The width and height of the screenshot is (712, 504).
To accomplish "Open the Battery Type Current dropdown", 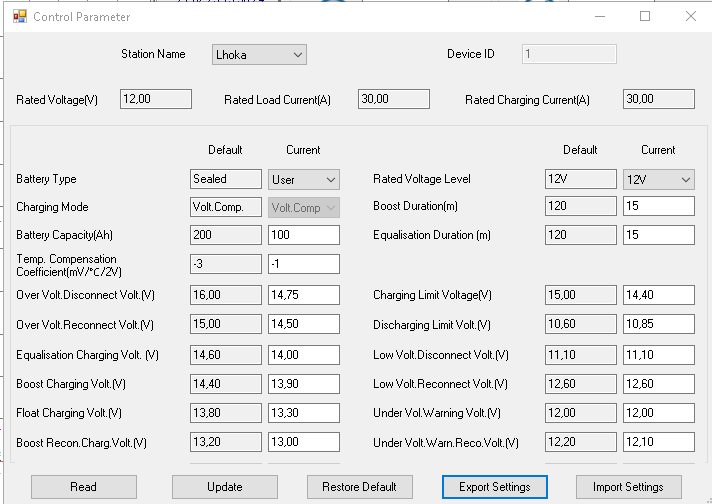I will [x=304, y=179].
